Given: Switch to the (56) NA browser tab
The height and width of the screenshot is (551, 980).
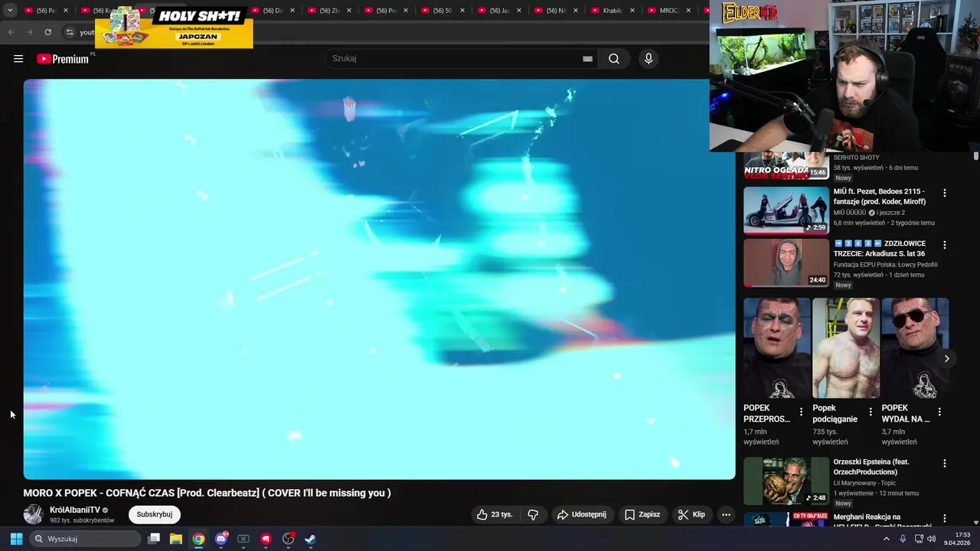Looking at the screenshot, I should 556,11.
